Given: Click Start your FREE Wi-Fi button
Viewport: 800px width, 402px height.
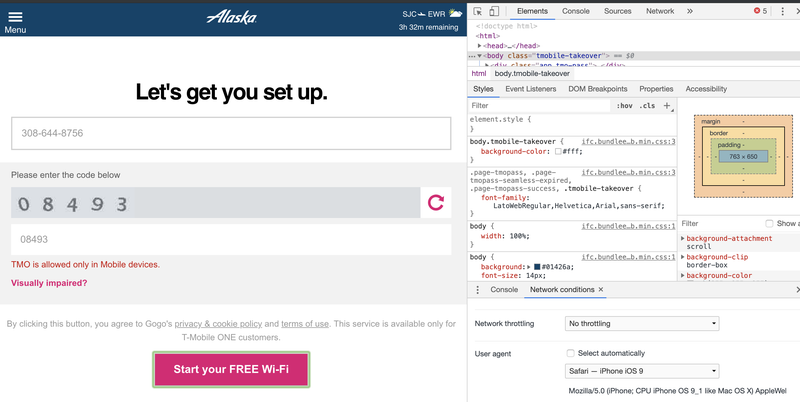Looking at the screenshot, I should (231, 369).
